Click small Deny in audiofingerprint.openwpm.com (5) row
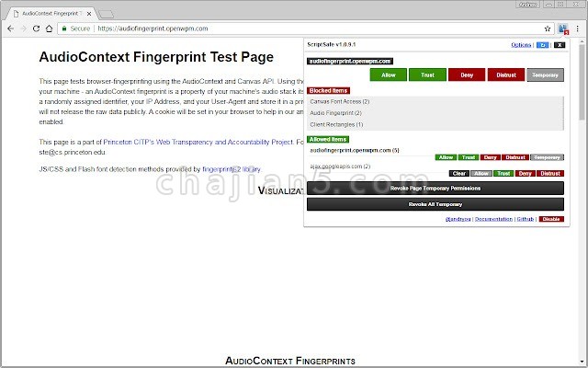The height and width of the screenshot is (368, 588). point(491,157)
